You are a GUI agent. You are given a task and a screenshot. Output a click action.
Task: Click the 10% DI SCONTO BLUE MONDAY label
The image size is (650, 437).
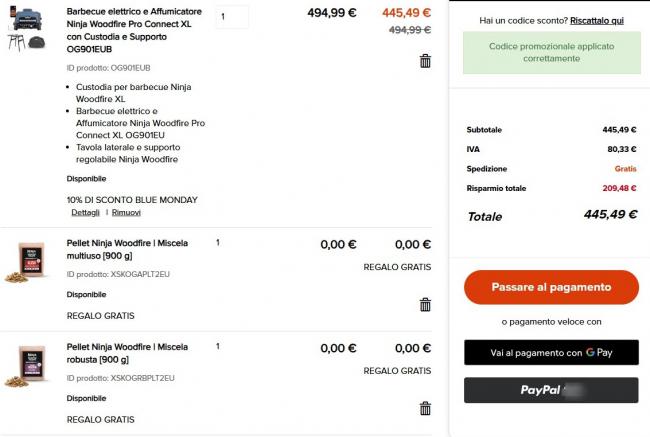point(132,199)
